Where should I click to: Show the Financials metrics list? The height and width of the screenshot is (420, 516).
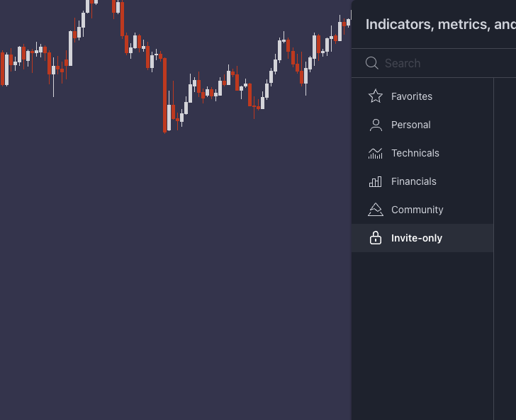[x=413, y=181]
